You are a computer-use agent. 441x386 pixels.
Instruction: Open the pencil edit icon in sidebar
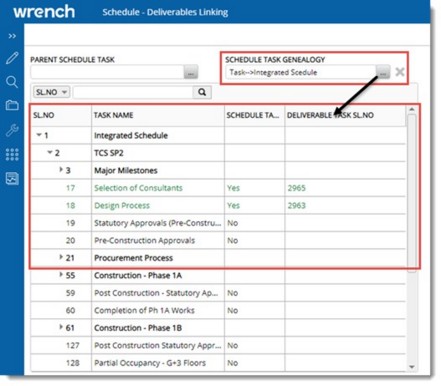tap(12, 58)
